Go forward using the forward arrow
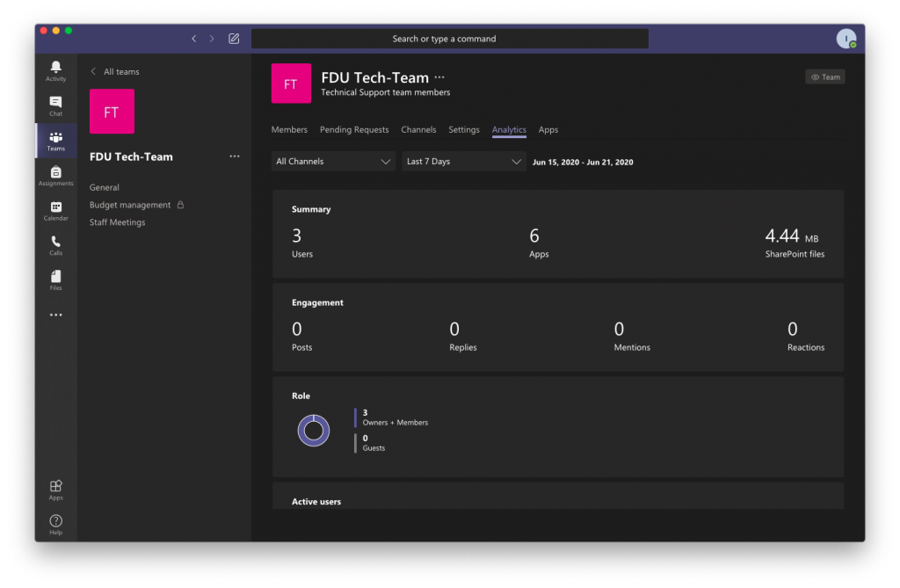The width and height of the screenshot is (900, 588). (x=212, y=39)
